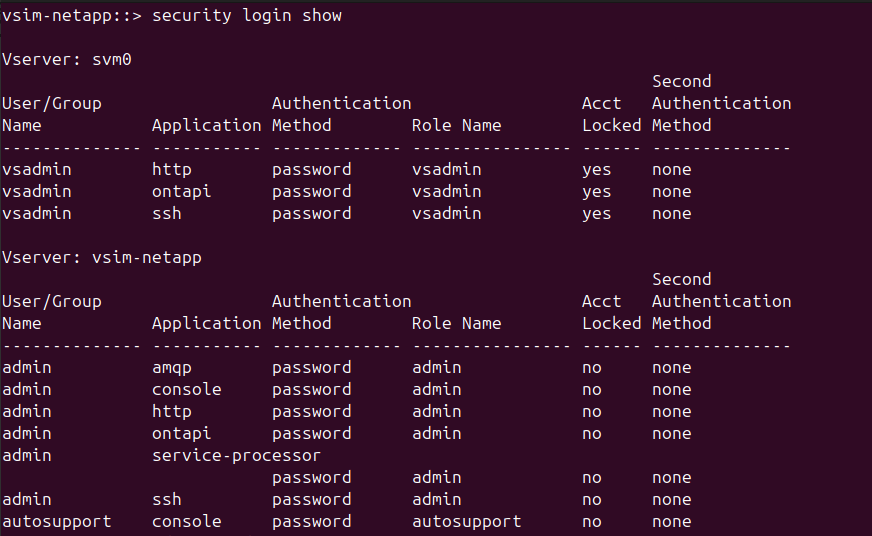872x536 pixels.
Task: Click autosupport in the User/Group Name column
Action: point(57,521)
